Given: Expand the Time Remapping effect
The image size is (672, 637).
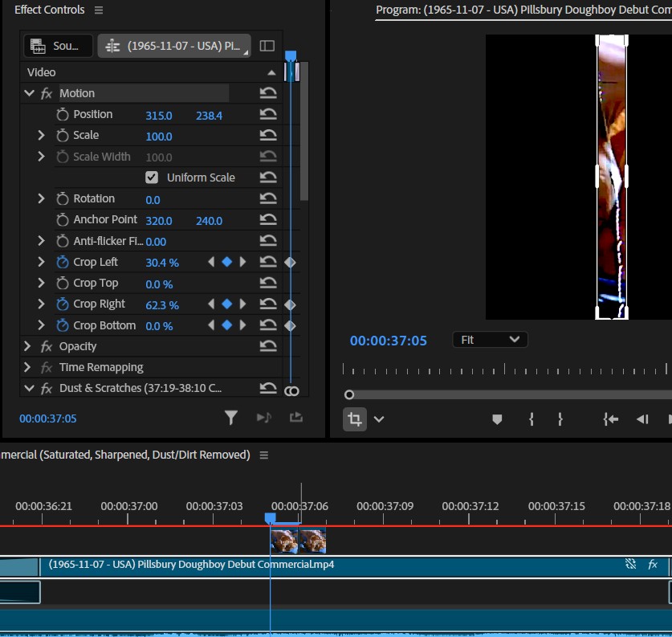Looking at the screenshot, I should 27,367.
